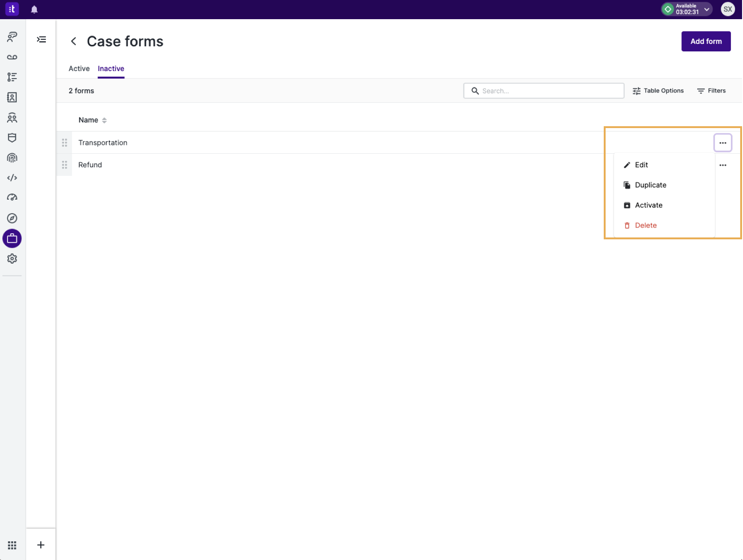Open the more options menu for Refund
Image resolution: width=743 pixels, height=560 pixels.
pos(723,165)
